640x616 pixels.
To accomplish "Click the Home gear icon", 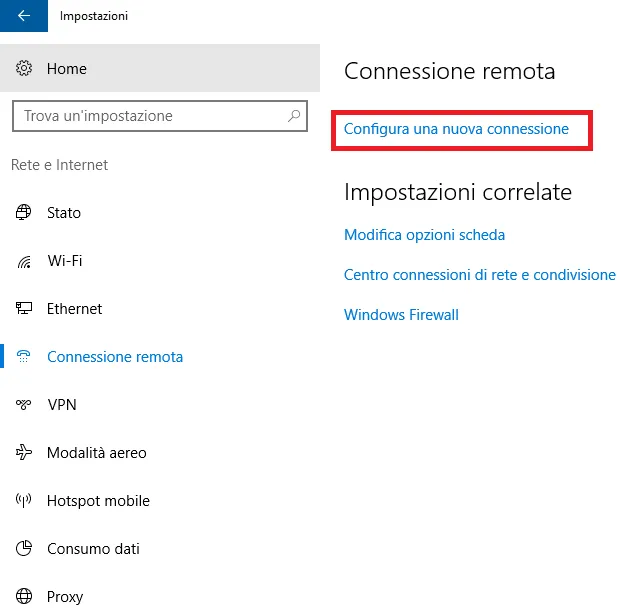I will (25, 69).
